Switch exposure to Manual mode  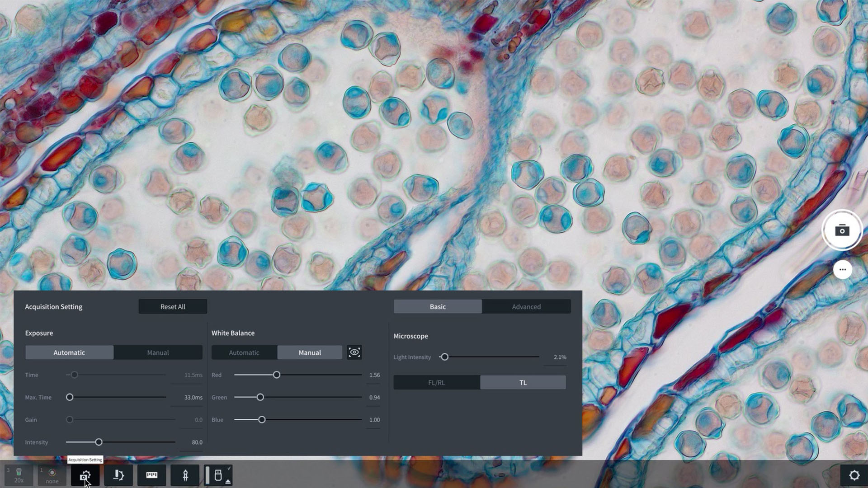[158, 352]
